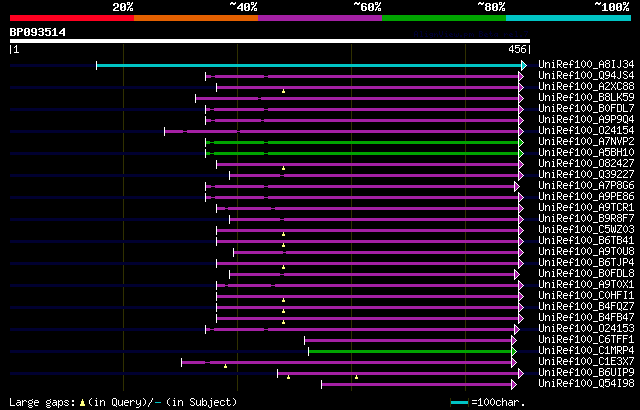Open the UniRef100_C1E3X7 hit label
The width and height of the screenshot is (640, 410).
point(586,362)
